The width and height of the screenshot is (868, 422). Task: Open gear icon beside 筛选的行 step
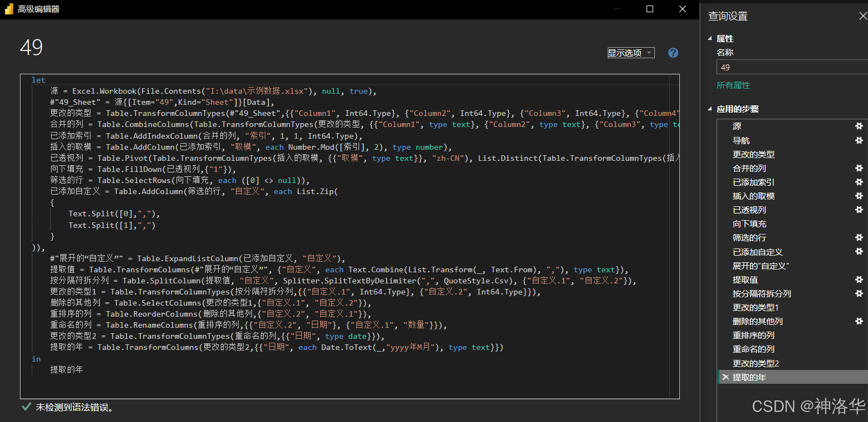click(x=859, y=237)
